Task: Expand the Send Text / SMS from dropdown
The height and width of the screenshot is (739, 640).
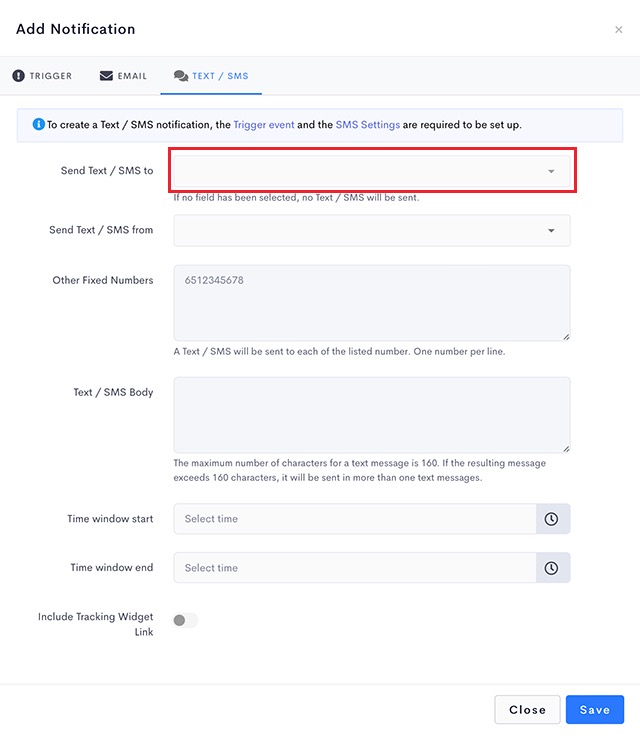Action: pos(371,230)
